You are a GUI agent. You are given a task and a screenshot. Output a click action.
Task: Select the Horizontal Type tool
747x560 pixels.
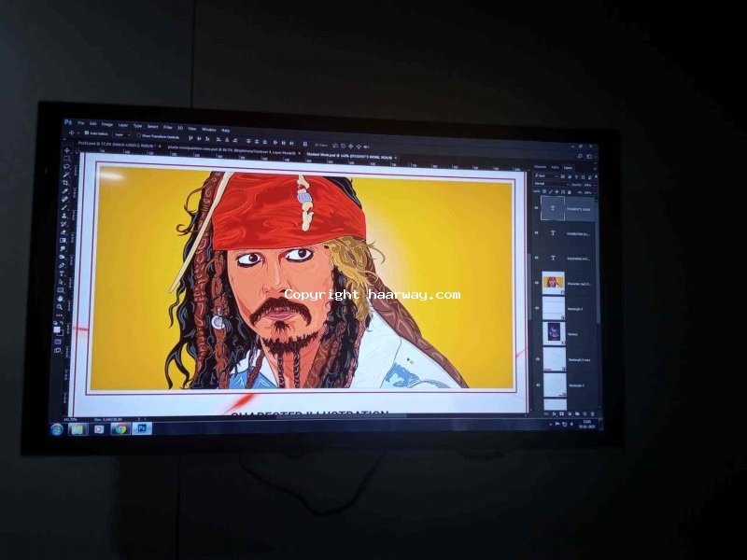pyautogui.click(x=63, y=275)
